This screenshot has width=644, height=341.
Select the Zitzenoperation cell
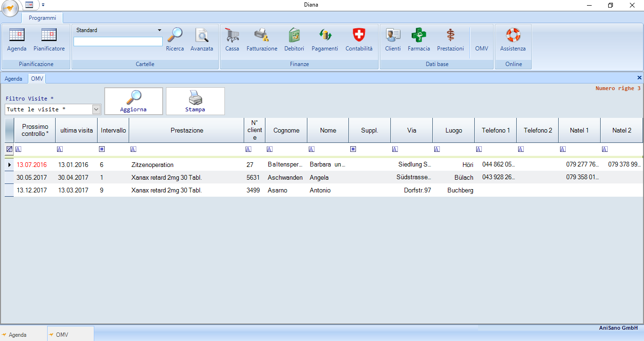tap(187, 165)
